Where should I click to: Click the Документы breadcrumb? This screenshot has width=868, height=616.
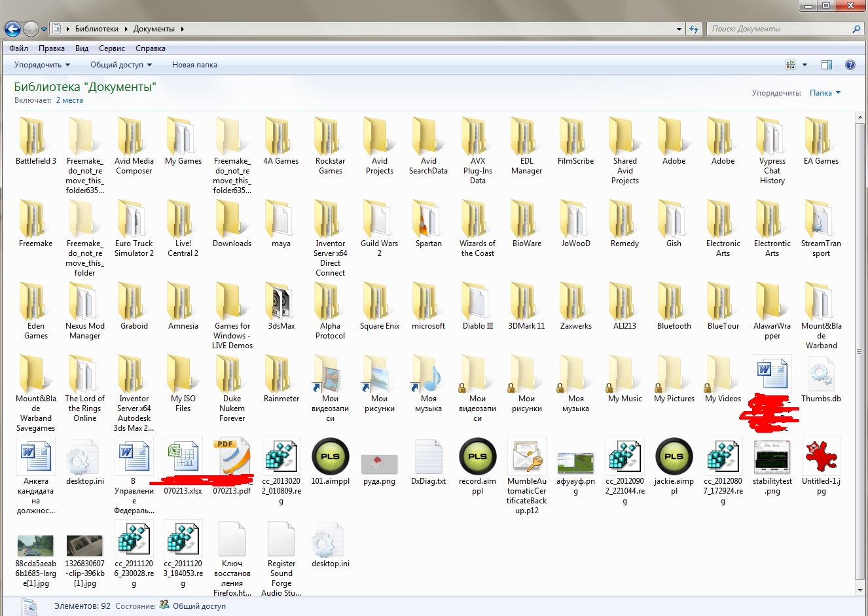click(x=154, y=29)
